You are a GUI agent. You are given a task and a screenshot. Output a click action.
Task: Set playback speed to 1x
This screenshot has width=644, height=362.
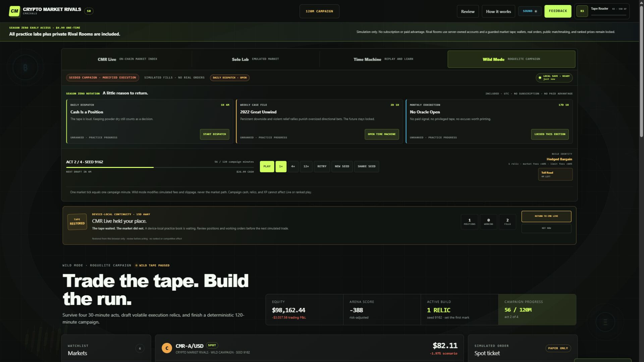tap(281, 167)
